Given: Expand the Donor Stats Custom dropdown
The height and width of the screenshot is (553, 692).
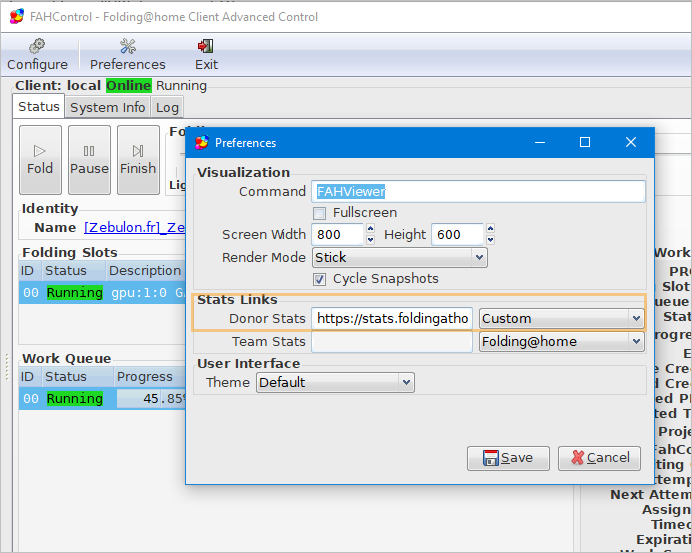Looking at the screenshot, I should coord(561,318).
